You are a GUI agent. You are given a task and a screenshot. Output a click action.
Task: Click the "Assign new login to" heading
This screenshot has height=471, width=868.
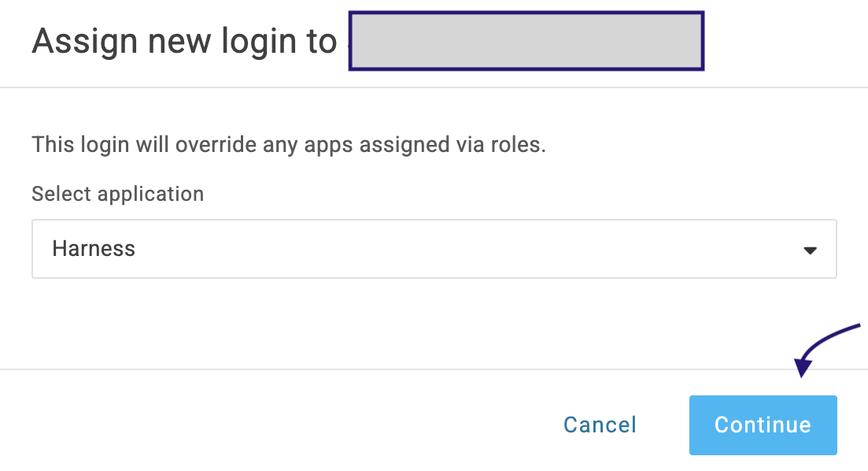coord(184,41)
